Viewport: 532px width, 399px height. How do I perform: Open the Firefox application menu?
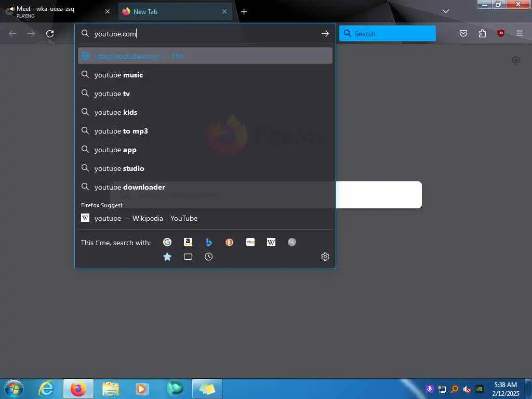pos(520,33)
